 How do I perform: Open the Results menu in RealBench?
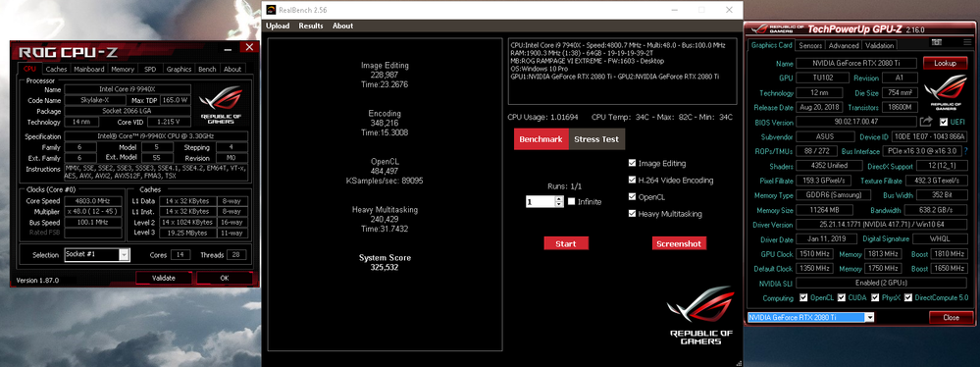(x=311, y=26)
